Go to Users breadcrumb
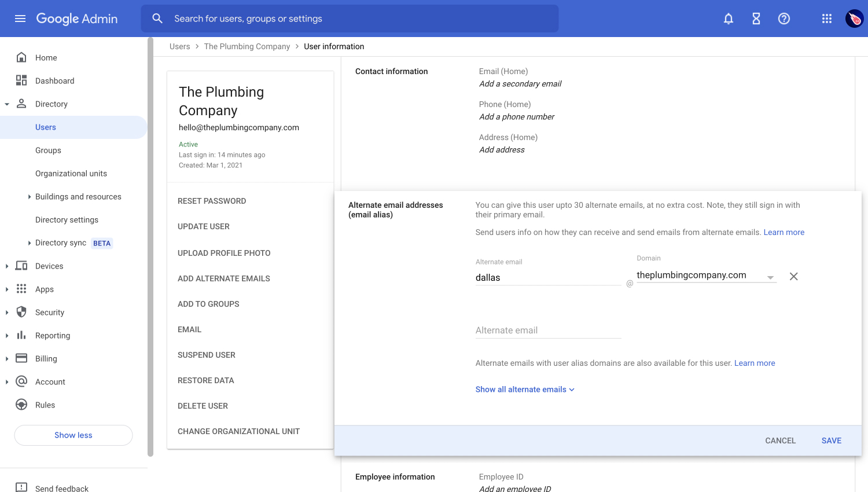The height and width of the screenshot is (492, 868). pos(180,46)
